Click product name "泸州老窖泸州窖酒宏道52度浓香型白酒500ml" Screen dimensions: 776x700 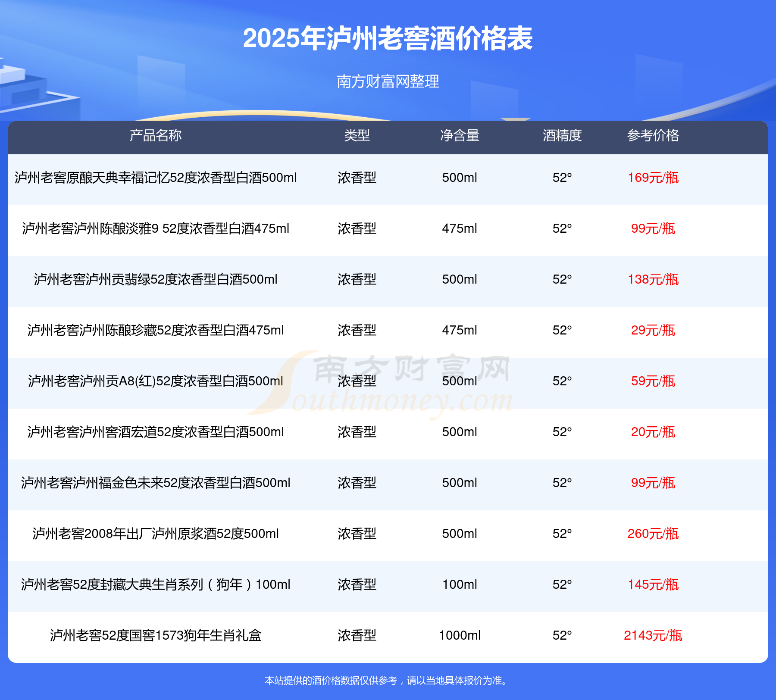(156, 432)
